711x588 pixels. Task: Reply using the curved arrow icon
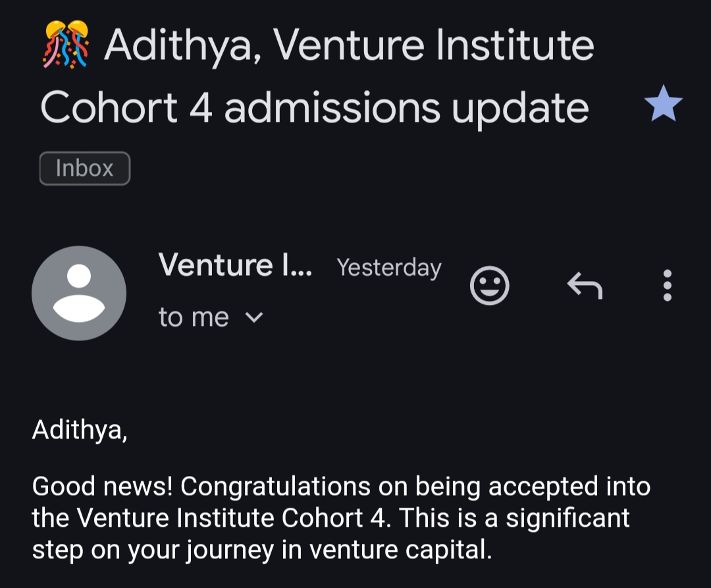coord(585,285)
